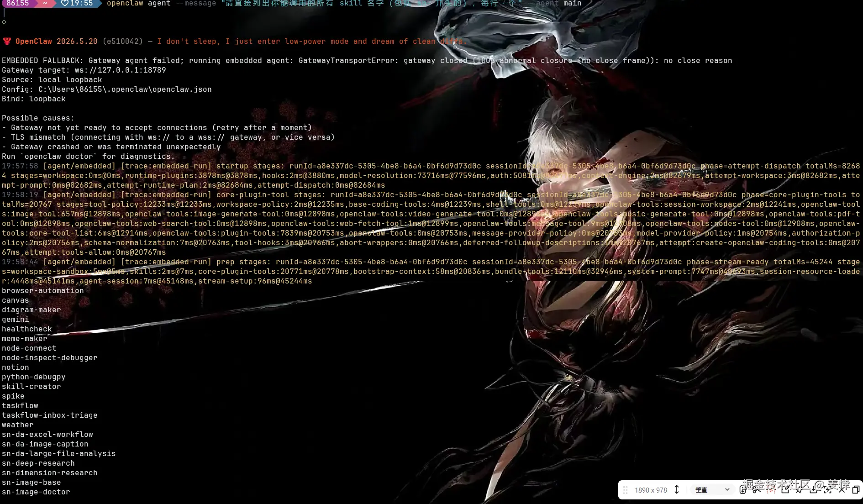Click the 'notion' skill name

click(16, 367)
